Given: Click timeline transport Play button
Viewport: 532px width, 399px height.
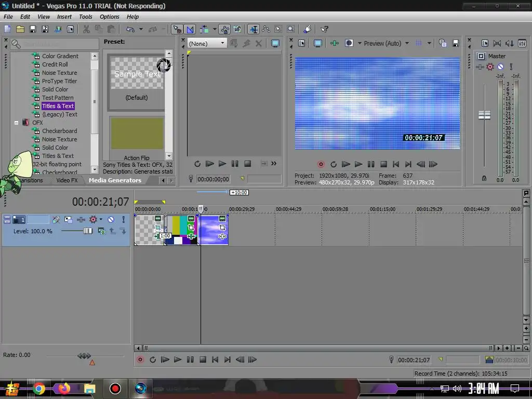Looking at the screenshot, I should click(178, 360).
